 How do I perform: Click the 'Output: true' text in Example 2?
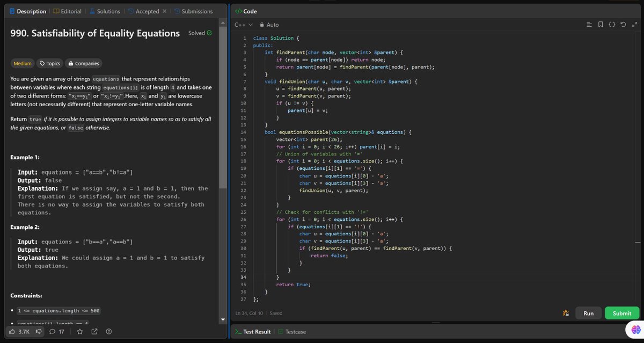[38, 250]
